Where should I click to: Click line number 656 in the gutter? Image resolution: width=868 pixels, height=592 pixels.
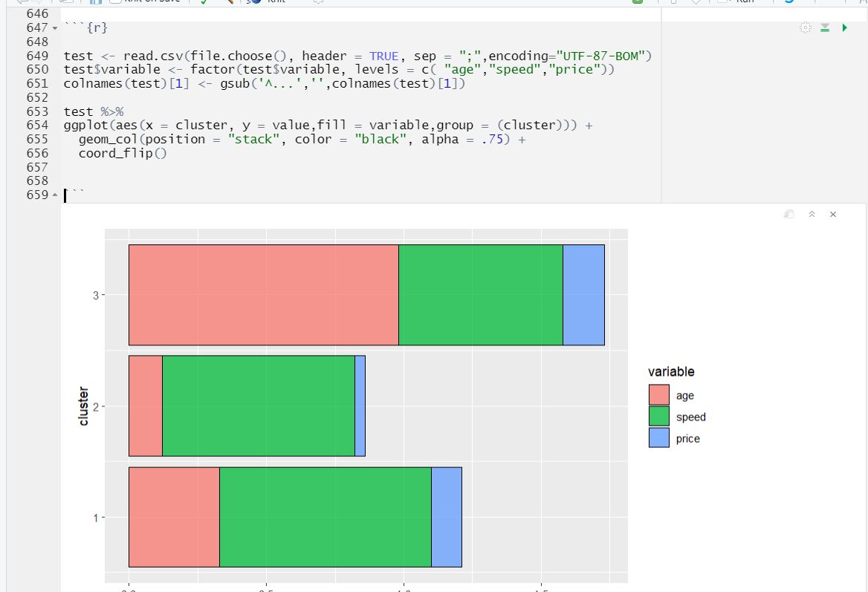(37, 153)
